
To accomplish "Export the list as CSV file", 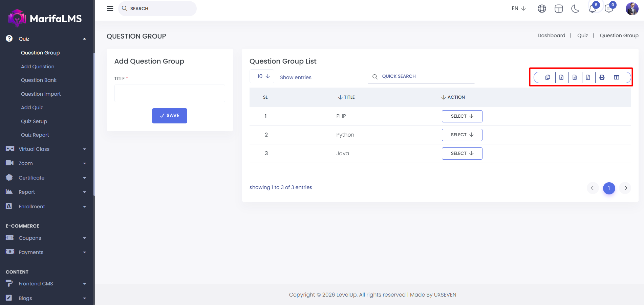I will click(575, 77).
